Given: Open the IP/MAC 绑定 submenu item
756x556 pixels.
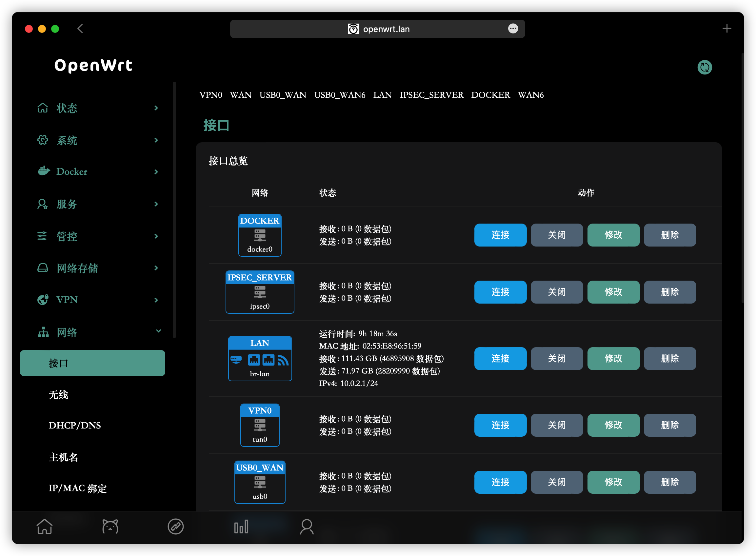Looking at the screenshot, I should tap(77, 488).
